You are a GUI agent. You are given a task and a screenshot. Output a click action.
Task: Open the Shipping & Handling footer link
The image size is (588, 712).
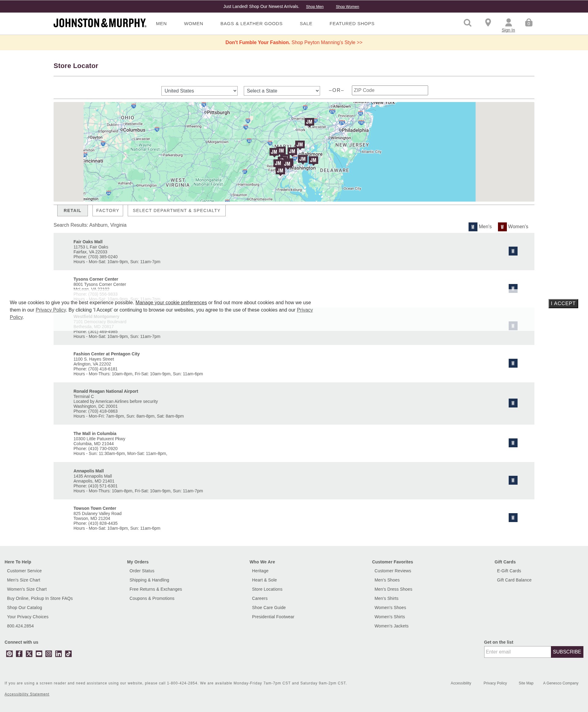(149, 580)
